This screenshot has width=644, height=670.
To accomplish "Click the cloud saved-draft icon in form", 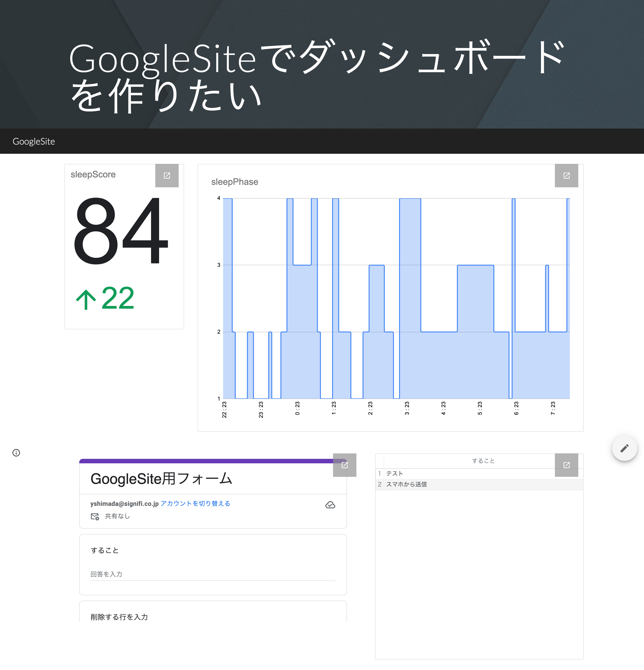I will click(x=330, y=505).
